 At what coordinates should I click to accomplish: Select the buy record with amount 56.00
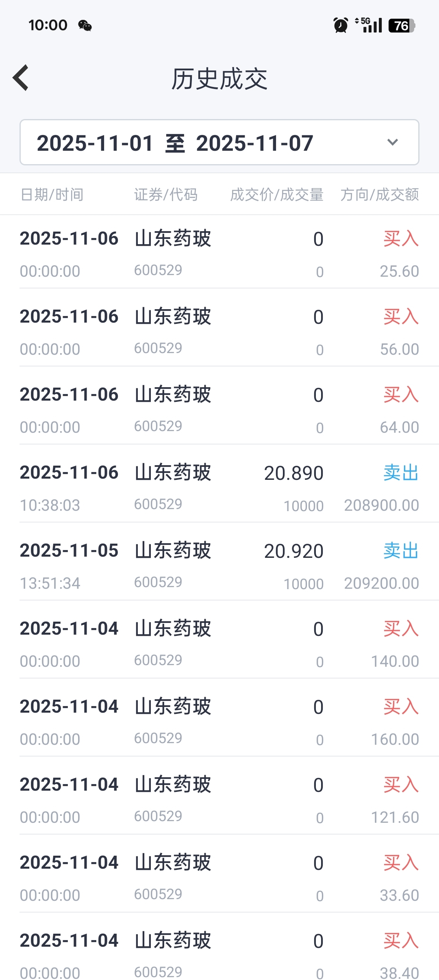(219, 332)
